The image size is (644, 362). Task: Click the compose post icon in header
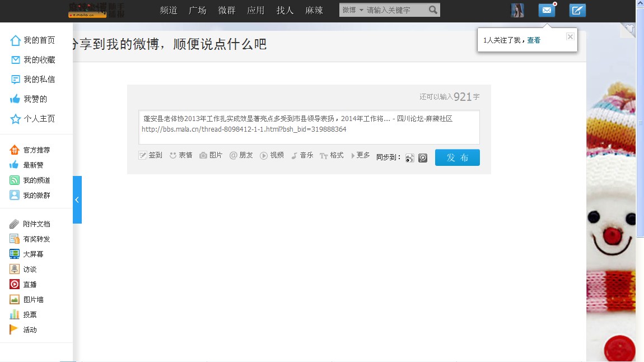click(577, 10)
